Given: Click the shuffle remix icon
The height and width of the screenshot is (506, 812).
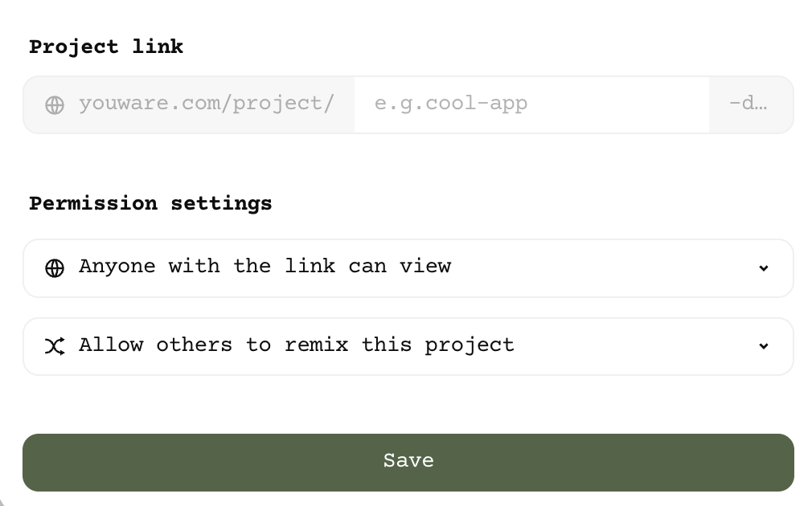Looking at the screenshot, I should [55, 346].
